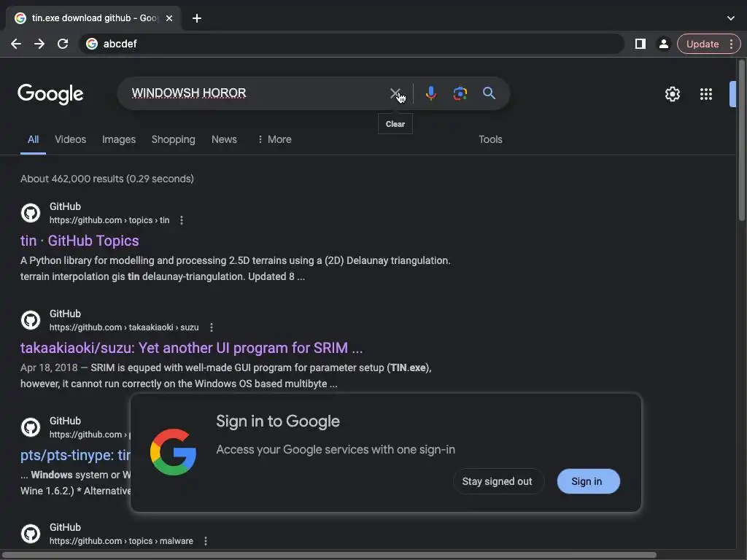747x560 pixels.
Task: Click GitHub favicon of topics malware result
Action: (x=31, y=534)
